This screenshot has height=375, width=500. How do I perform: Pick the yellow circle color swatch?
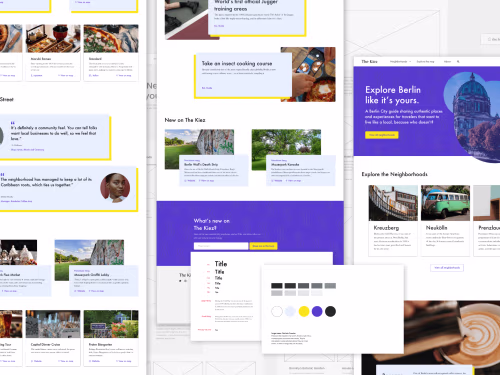(304, 311)
